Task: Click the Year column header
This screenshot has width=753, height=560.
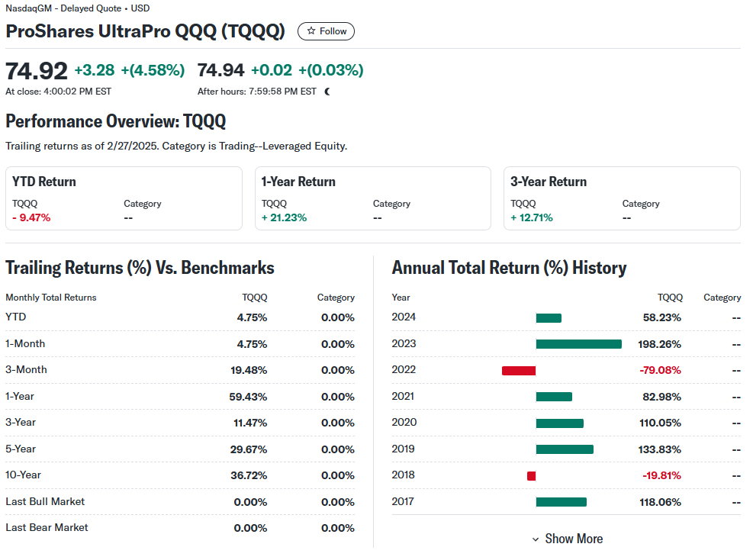Action: click(401, 298)
